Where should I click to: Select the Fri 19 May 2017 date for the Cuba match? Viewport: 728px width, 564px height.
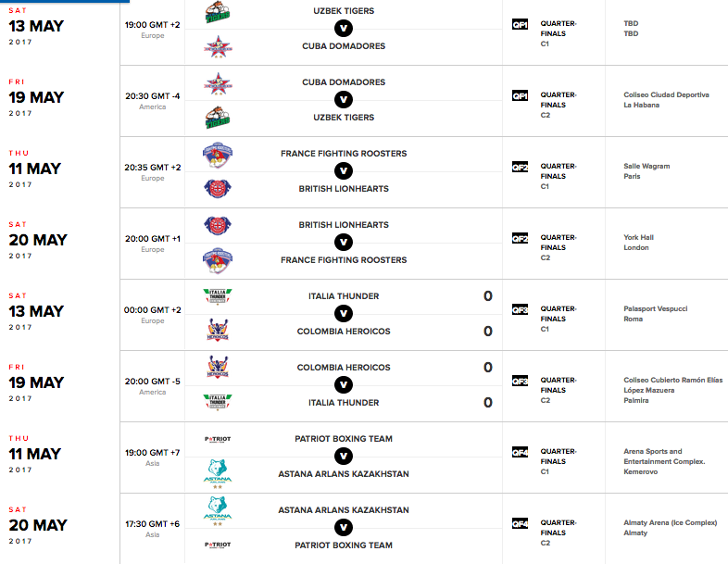tap(36, 97)
